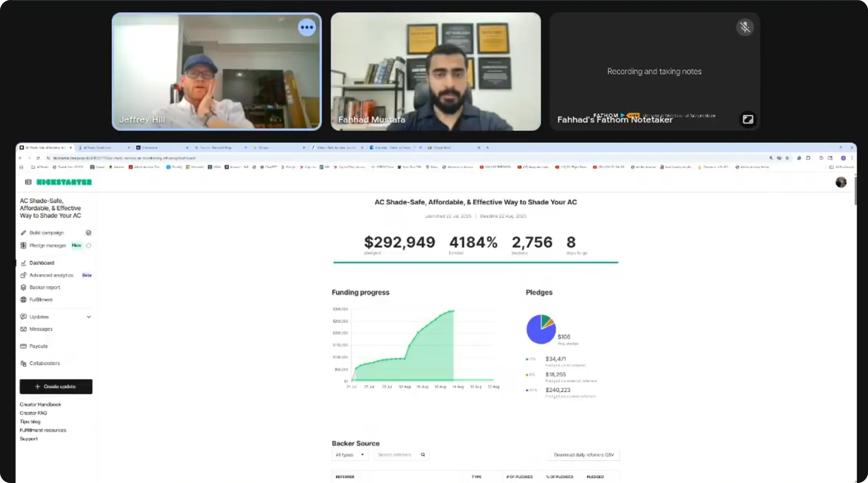868x483 pixels.
Task: Click the Kickstarter logo
Action: [64, 182]
